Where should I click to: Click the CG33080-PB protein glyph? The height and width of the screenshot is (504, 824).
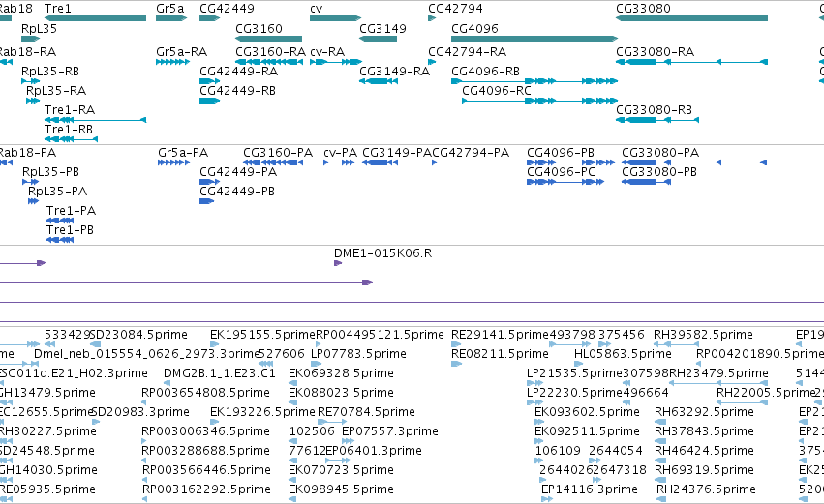click(646, 182)
